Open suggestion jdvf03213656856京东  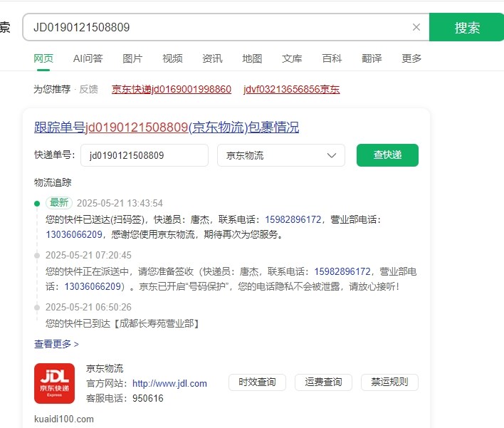[x=292, y=89]
